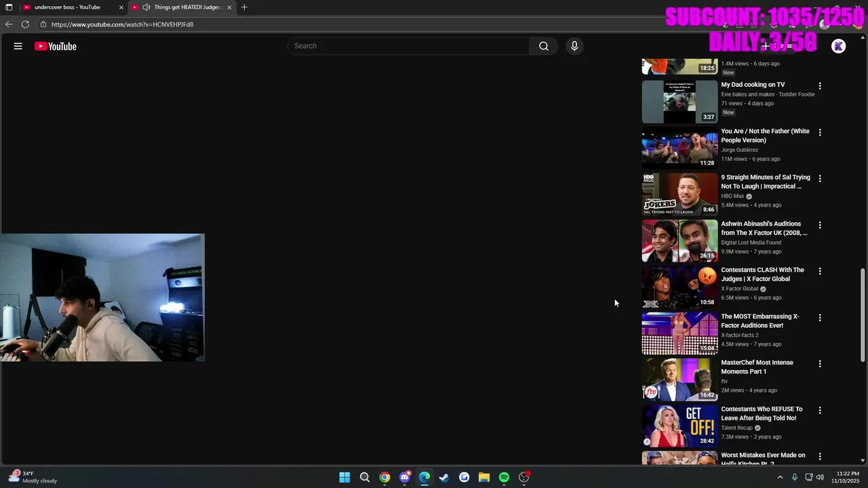Open the Windows Start menu

tap(344, 477)
